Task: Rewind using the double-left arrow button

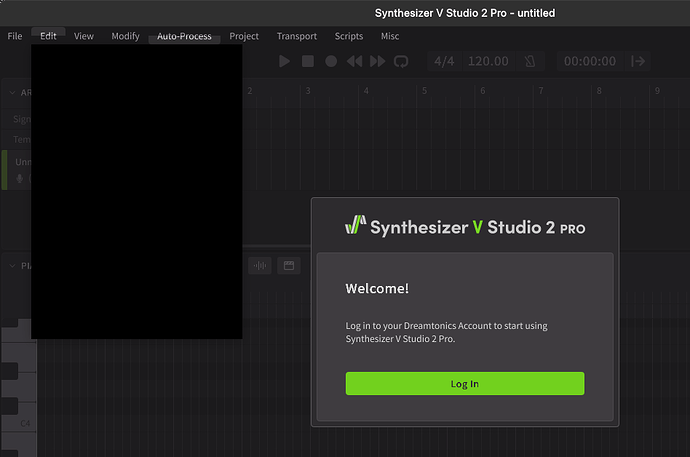Action: 354,61
